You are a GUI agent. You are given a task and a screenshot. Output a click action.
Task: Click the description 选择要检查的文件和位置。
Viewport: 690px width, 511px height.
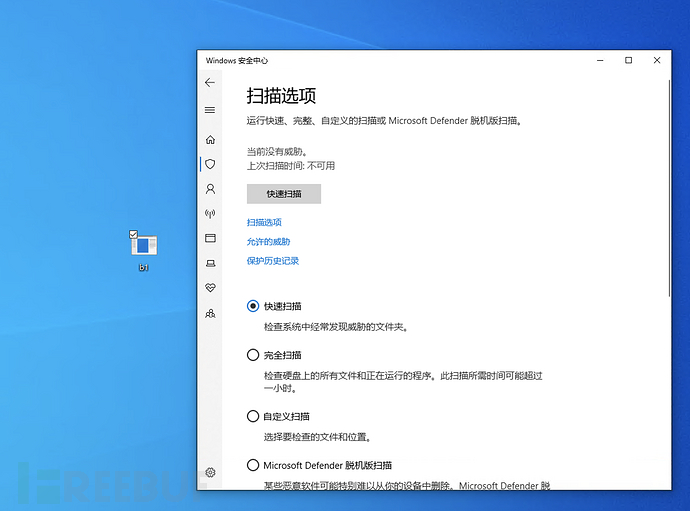(x=318, y=437)
